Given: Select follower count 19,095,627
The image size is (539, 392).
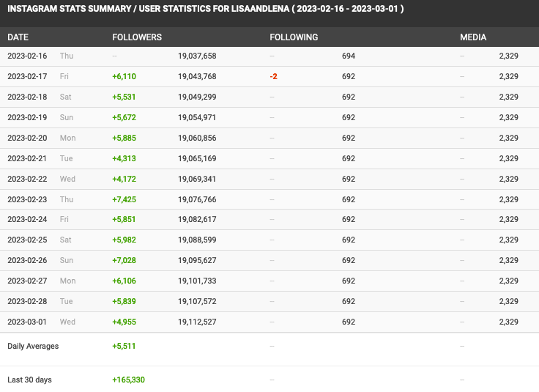Looking at the screenshot, I should [197, 260].
